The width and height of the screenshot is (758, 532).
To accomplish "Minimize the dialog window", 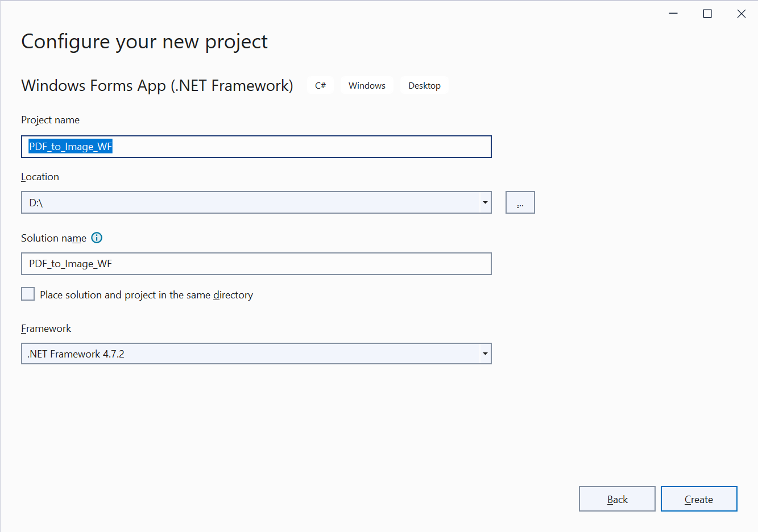I will [673, 14].
